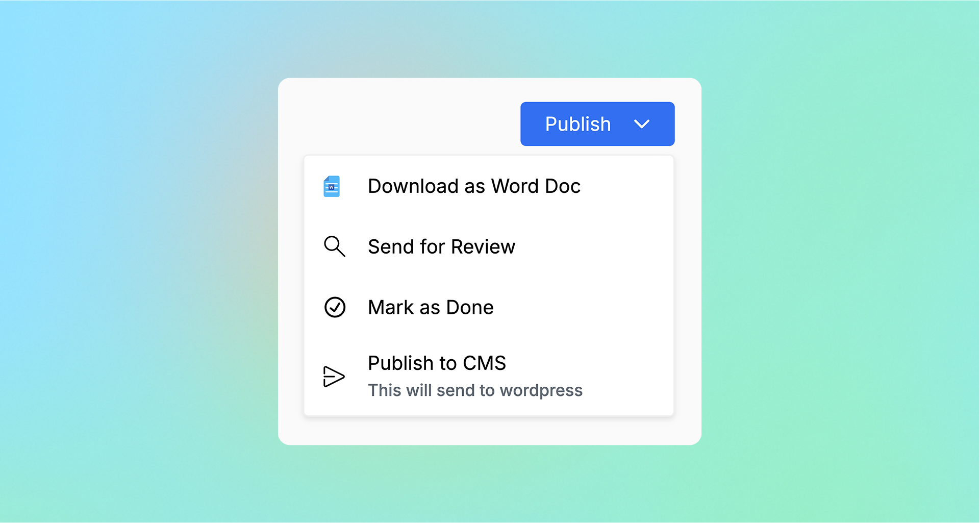Click the paper plane send icon

(334, 377)
